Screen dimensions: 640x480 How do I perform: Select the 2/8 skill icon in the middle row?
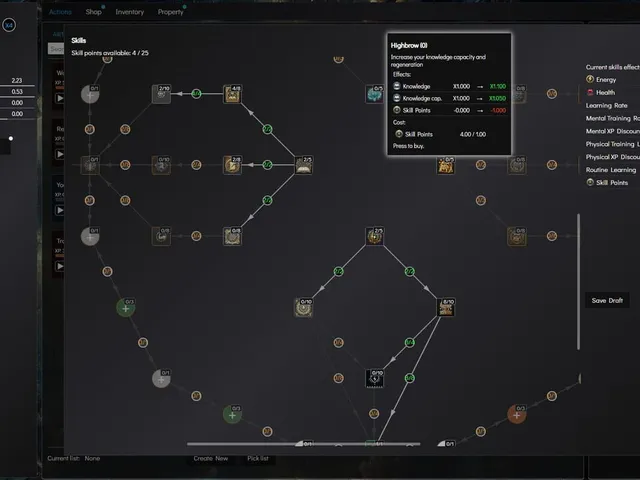pyautogui.click(x=232, y=165)
